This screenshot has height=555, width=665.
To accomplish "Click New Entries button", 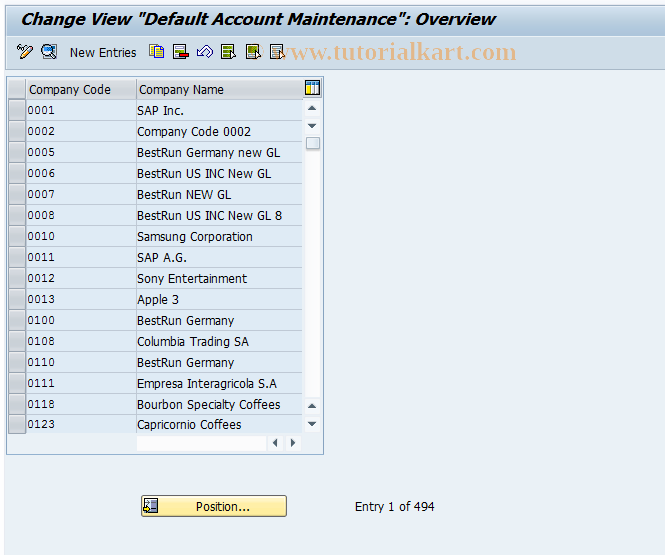I will (x=103, y=53).
